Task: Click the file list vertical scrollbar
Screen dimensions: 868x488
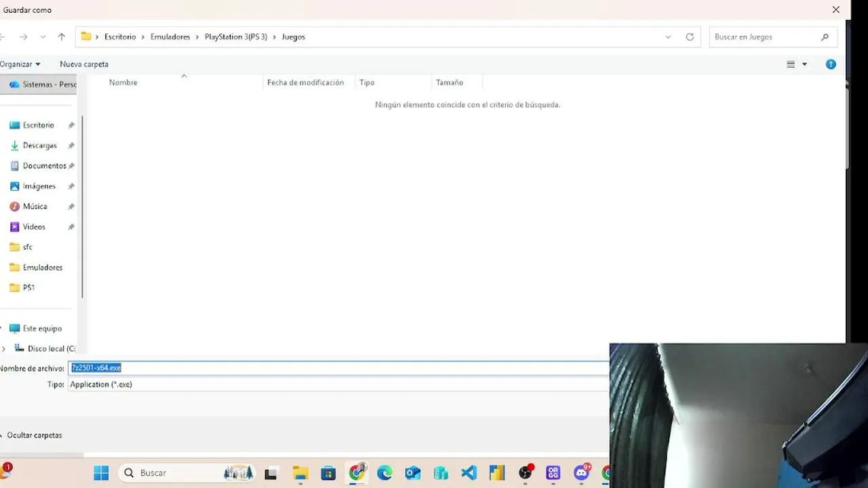Action: (847, 125)
